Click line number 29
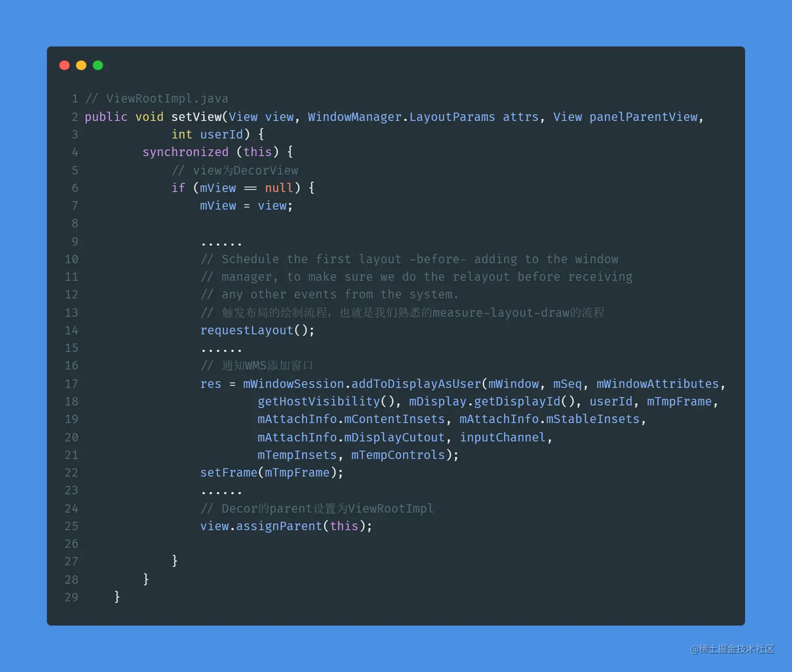The image size is (792, 672). tap(71, 598)
